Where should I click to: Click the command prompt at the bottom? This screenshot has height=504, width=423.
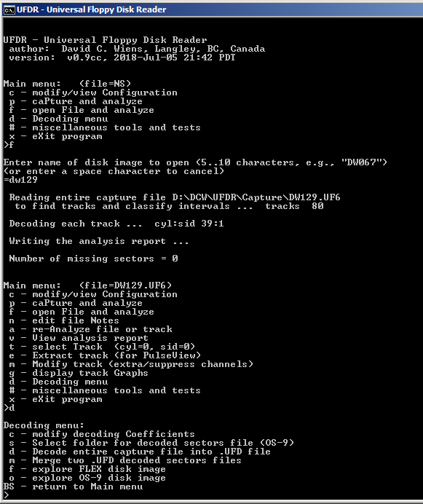point(7,495)
